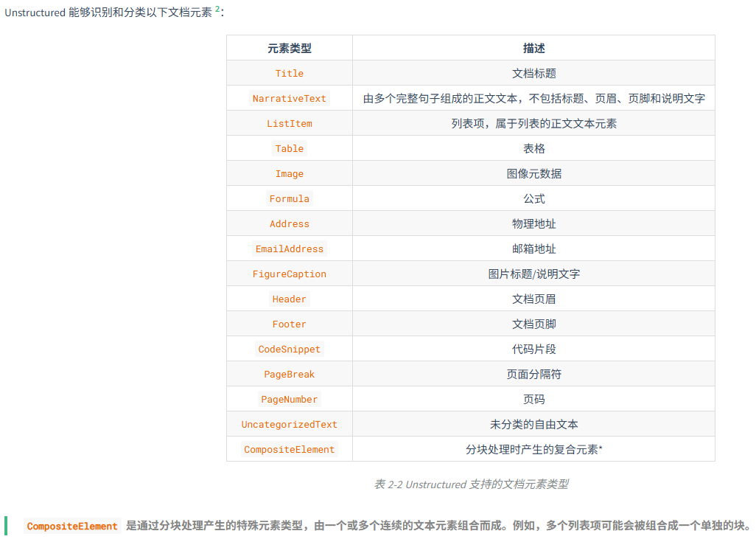Select the Table code cell

tap(290, 149)
